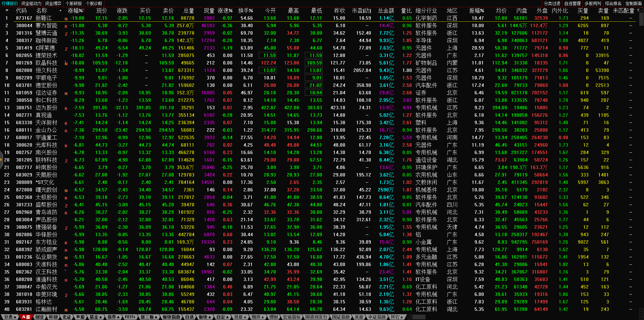Expand the 基金 bottom tab menu
The height and width of the screenshot is (320, 644).
tap(95, 317)
